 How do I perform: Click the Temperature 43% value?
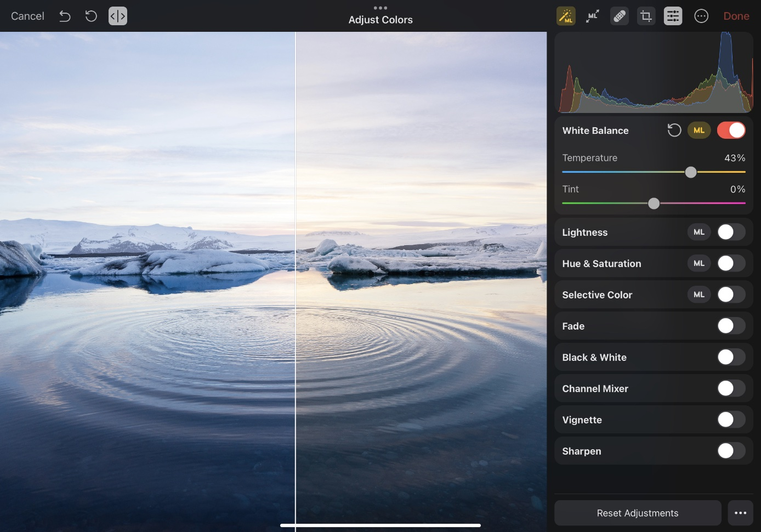coord(735,158)
